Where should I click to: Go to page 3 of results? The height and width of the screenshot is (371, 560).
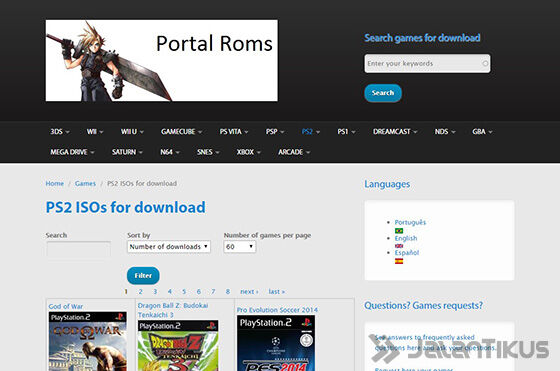click(x=155, y=292)
